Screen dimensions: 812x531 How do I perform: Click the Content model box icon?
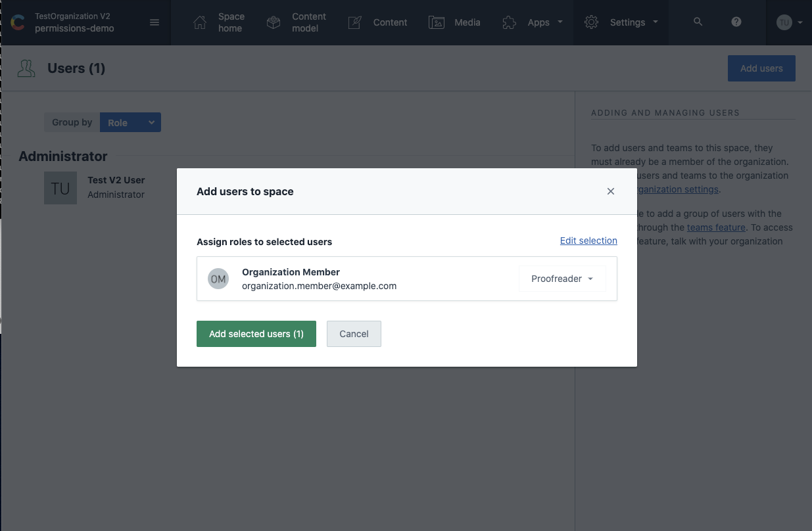274,22
